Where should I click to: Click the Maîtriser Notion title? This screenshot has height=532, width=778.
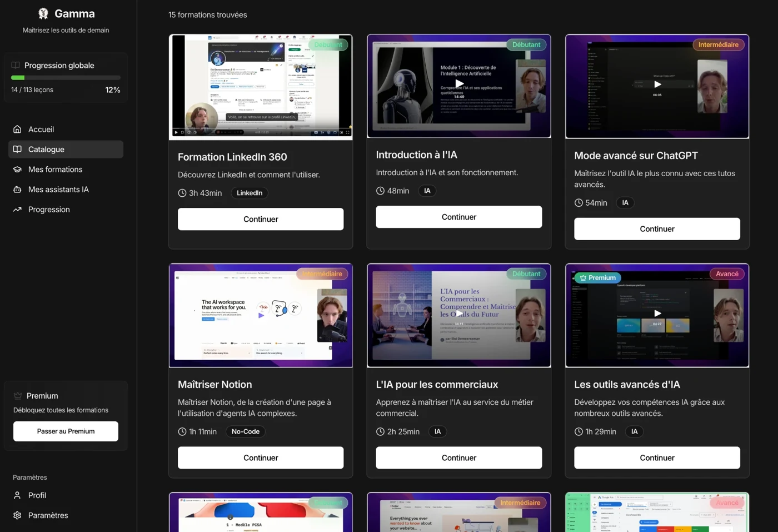(x=215, y=384)
